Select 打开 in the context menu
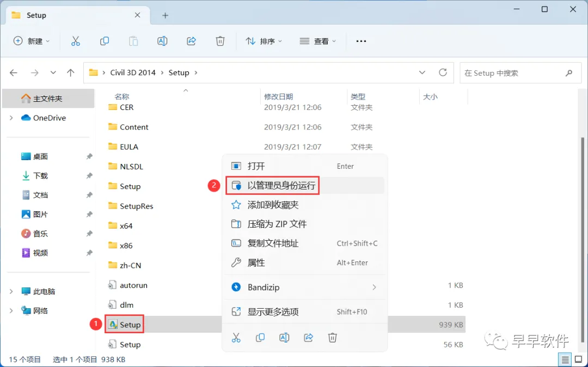Screen dimensions: 588x367 coord(305,166)
